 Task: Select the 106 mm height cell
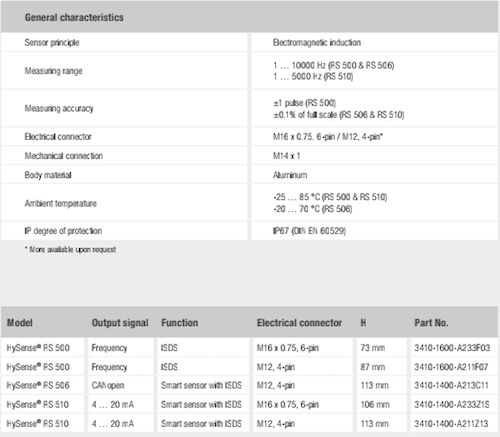pos(375,404)
